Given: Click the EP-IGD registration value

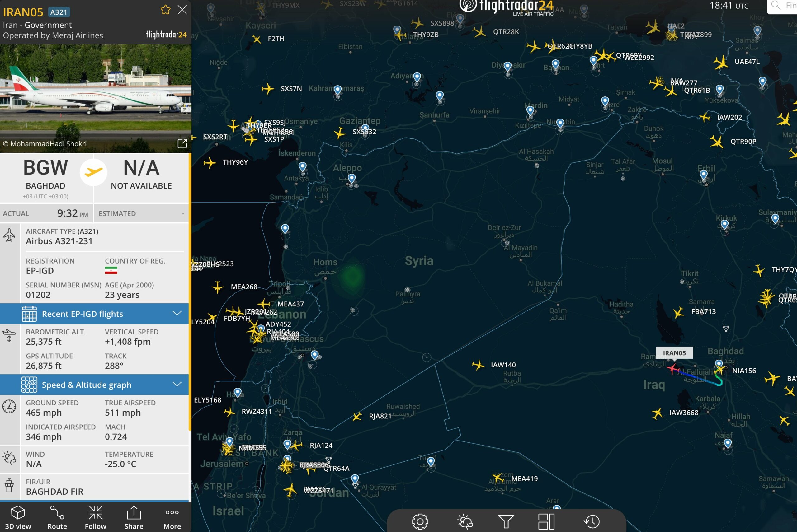Looking at the screenshot, I should click(40, 271).
